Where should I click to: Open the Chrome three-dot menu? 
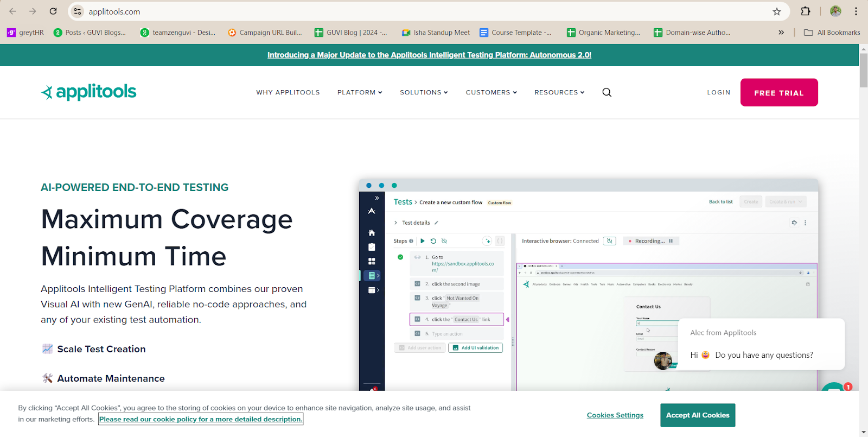tap(856, 11)
